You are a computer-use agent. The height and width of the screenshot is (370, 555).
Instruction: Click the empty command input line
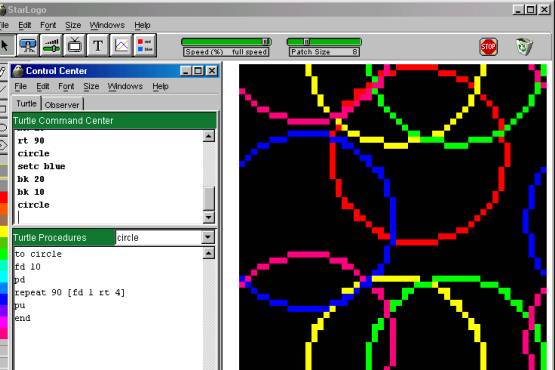[110, 217]
